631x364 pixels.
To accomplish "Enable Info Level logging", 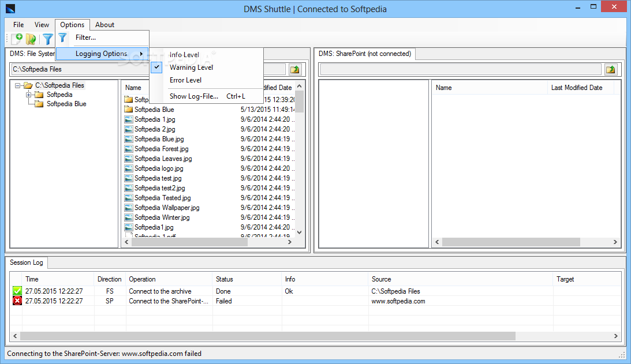I will [x=184, y=55].
